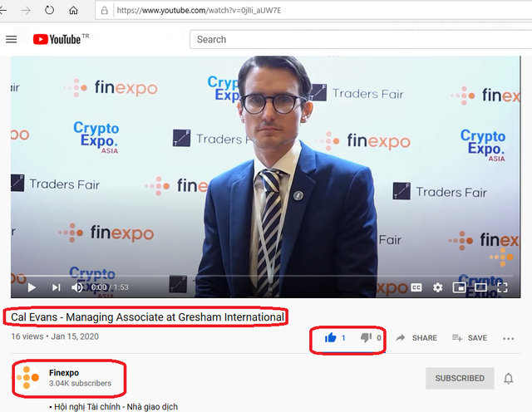532x412 pixels.
Task: Open the Finexpo channel avatar
Action: pos(27,377)
